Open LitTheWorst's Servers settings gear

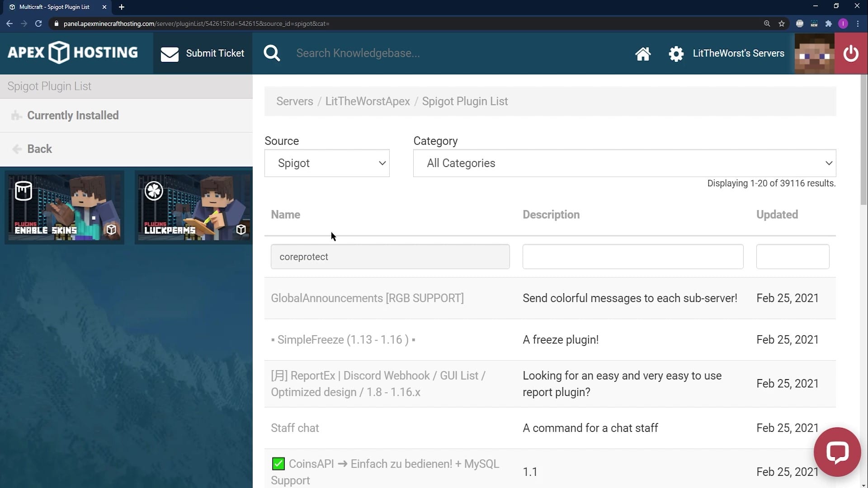[x=676, y=54]
